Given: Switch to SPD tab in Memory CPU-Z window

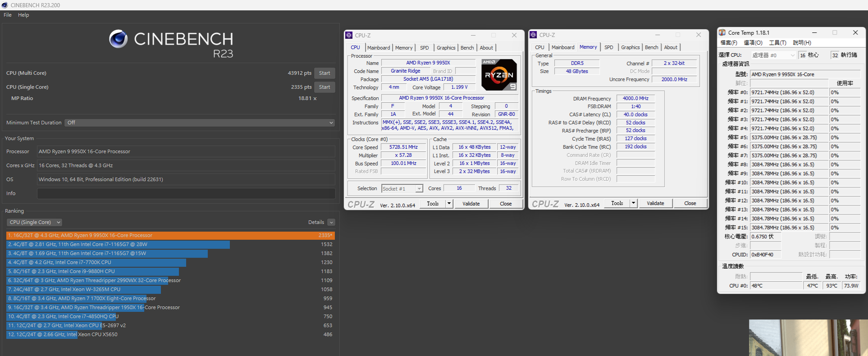Looking at the screenshot, I should pos(609,47).
